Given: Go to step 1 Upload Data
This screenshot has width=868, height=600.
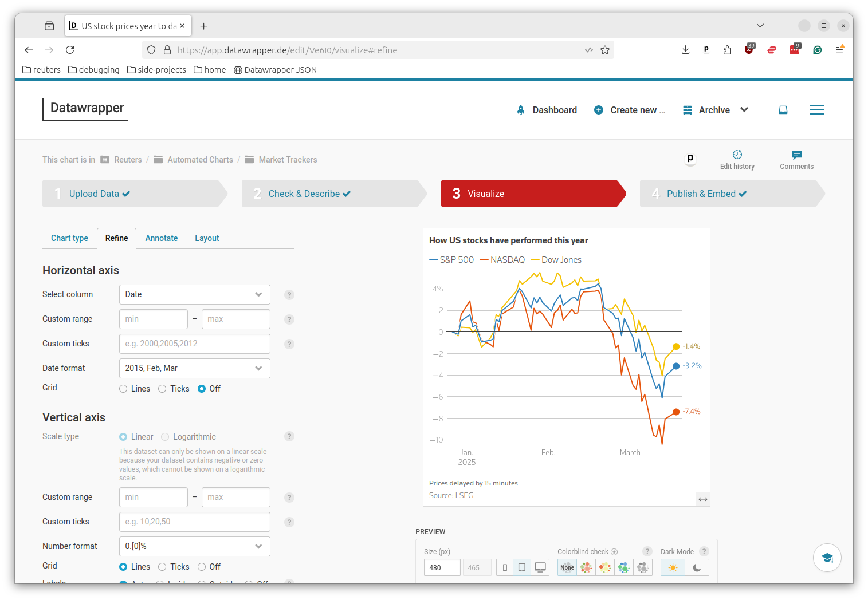Looking at the screenshot, I should (135, 194).
